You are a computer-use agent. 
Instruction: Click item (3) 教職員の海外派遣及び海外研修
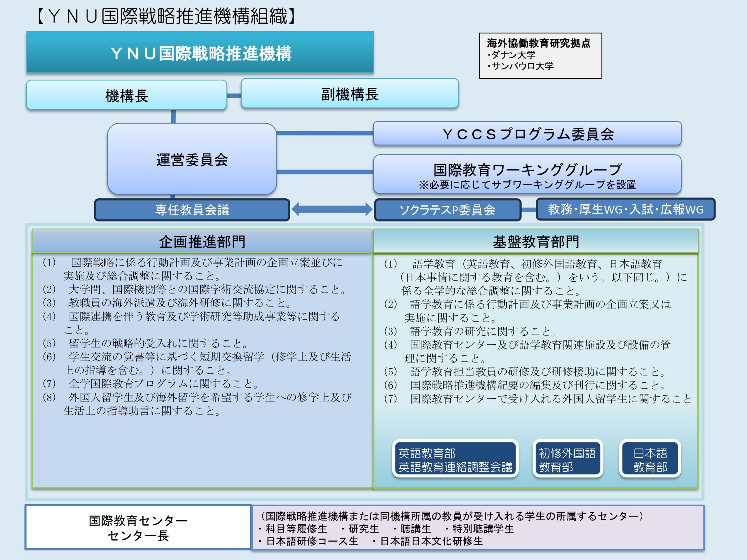167,303
